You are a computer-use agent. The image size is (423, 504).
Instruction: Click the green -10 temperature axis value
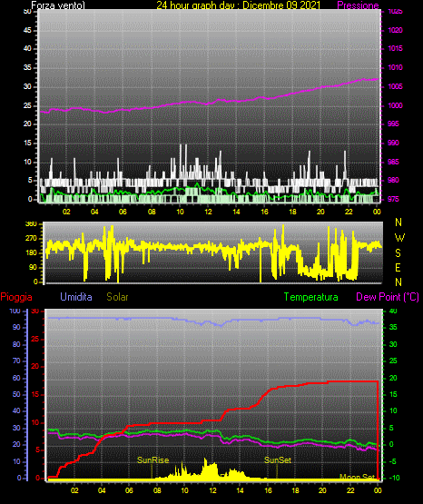(x=394, y=478)
